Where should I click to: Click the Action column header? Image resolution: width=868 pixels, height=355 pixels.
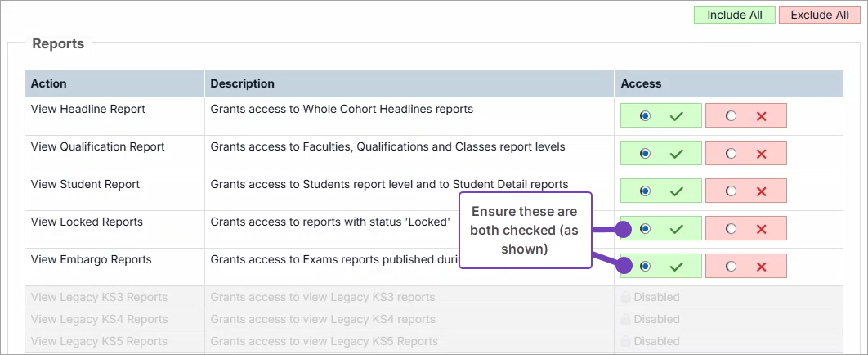tap(49, 83)
